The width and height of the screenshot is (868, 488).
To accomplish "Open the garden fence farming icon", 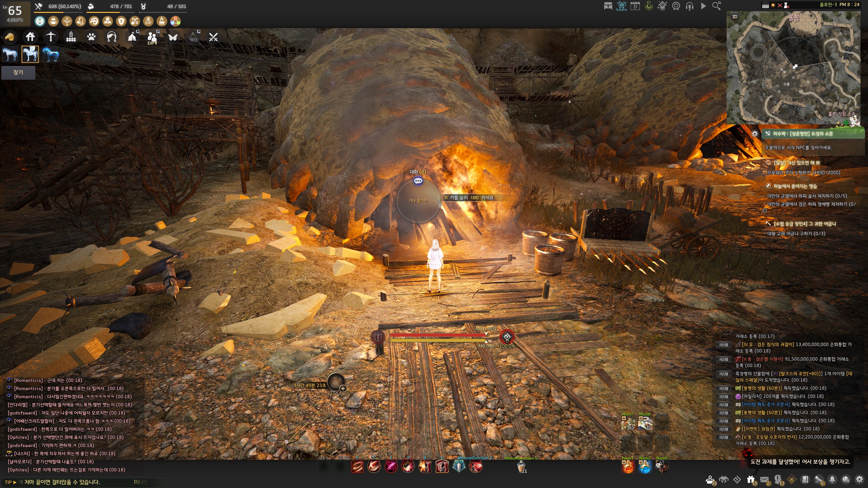I will click(x=71, y=37).
